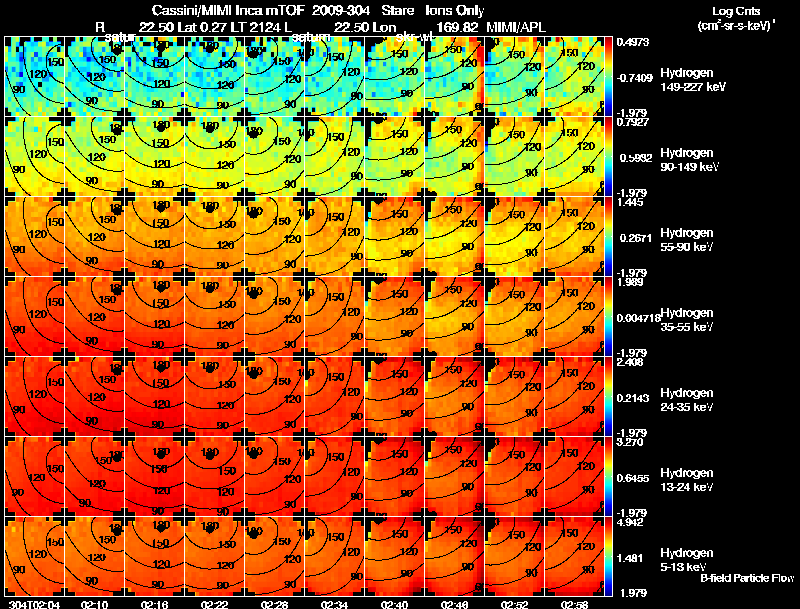The image size is (800, 609).
Task: Click the color bar beside Hydrogen 55-90 keV
Action: pos(608,236)
